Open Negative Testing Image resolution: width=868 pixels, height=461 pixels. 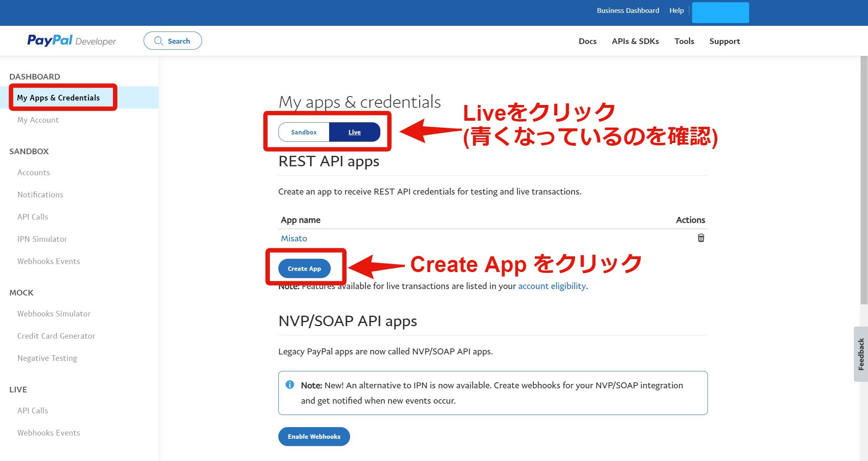pyautogui.click(x=47, y=358)
